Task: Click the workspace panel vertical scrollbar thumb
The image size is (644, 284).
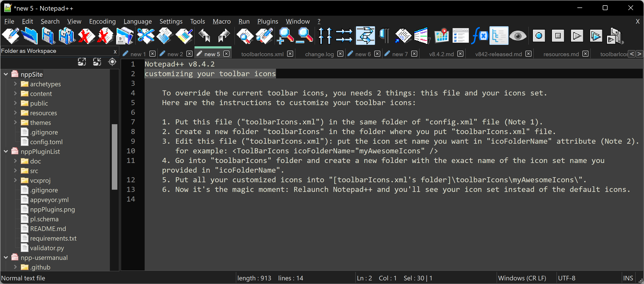Action: tap(114, 157)
